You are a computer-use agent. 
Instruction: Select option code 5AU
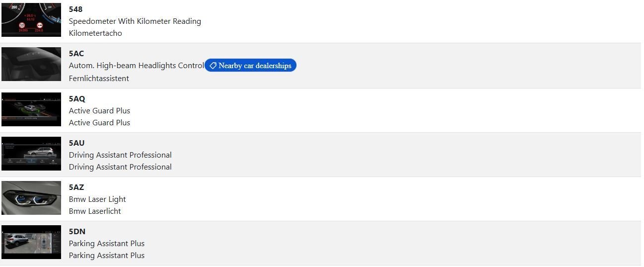point(77,143)
